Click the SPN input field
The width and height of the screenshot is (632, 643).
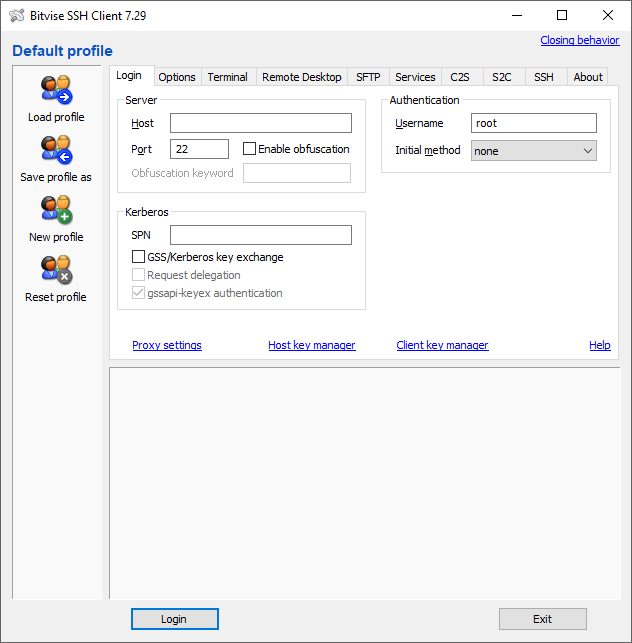pyautogui.click(x=261, y=235)
